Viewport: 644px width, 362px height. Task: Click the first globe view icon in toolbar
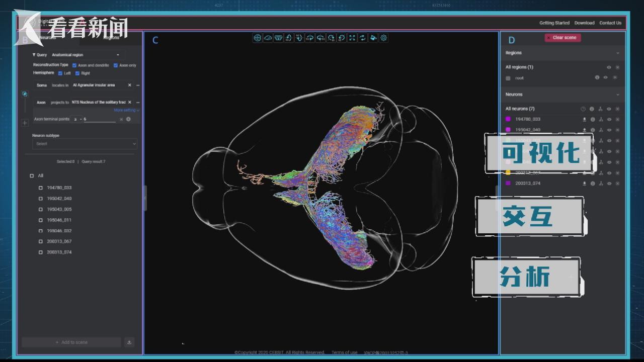pos(257,38)
